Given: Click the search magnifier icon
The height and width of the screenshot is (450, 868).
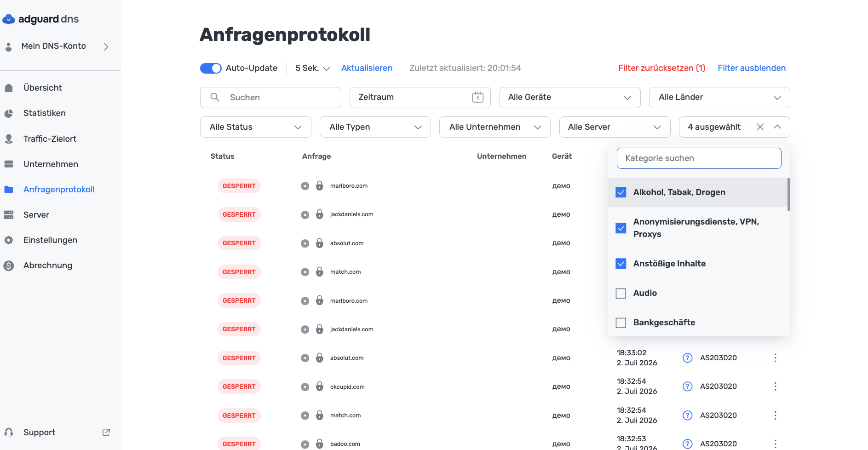Looking at the screenshot, I should coord(215,97).
